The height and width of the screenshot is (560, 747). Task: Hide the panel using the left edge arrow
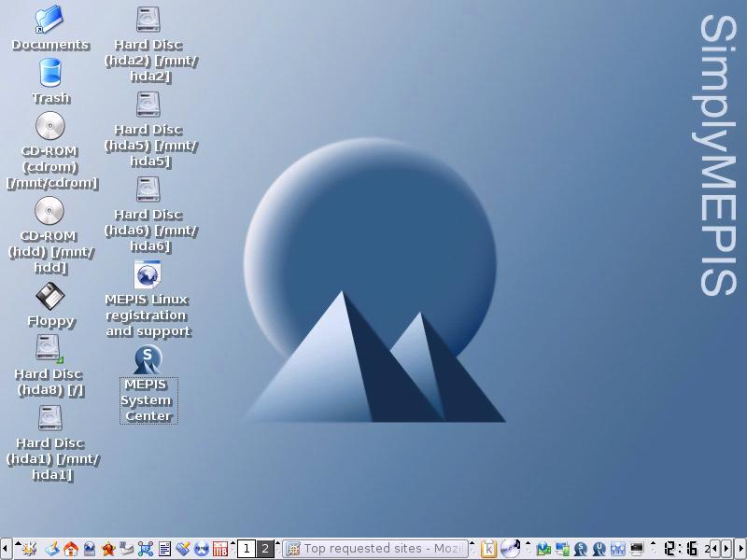(6, 549)
